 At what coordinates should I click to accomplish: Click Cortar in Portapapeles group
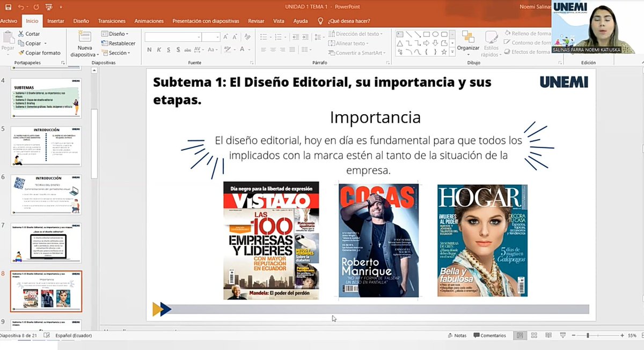(28, 34)
